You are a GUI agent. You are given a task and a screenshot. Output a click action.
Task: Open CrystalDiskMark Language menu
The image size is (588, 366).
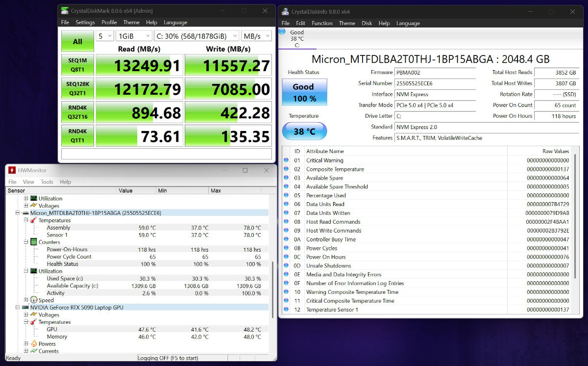(x=175, y=22)
